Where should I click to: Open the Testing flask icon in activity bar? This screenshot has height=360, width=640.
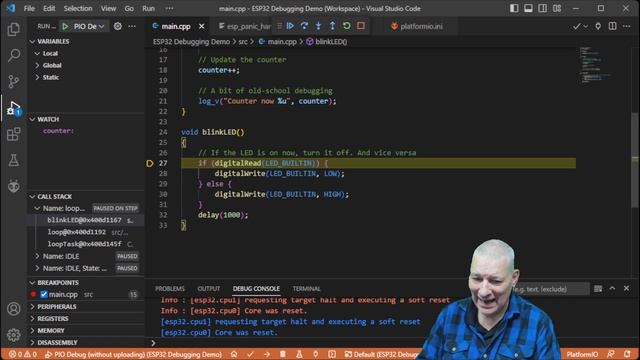[13, 160]
